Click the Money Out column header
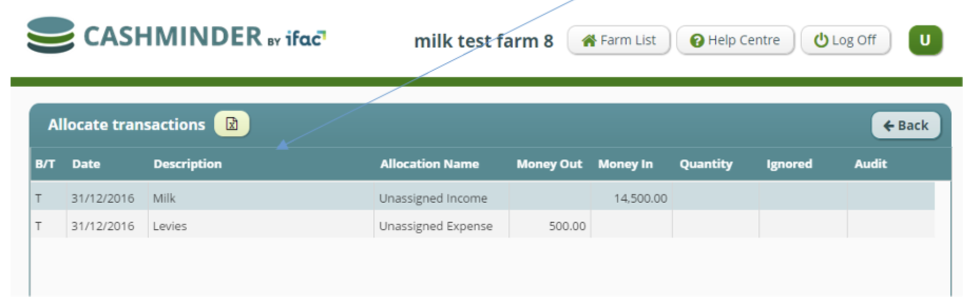 (x=549, y=164)
